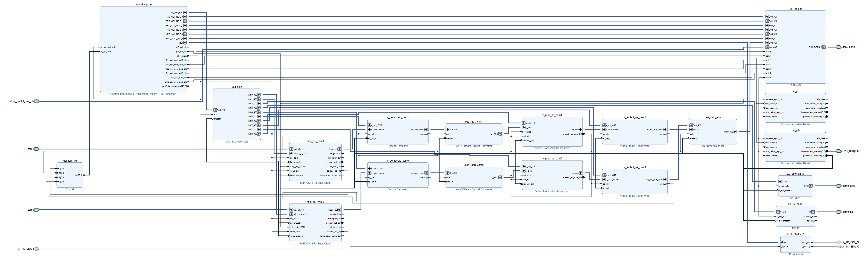Expand csirxss_s_axi interface on mipi_csi_cam0
The image size is (868, 259).
(291, 214)
